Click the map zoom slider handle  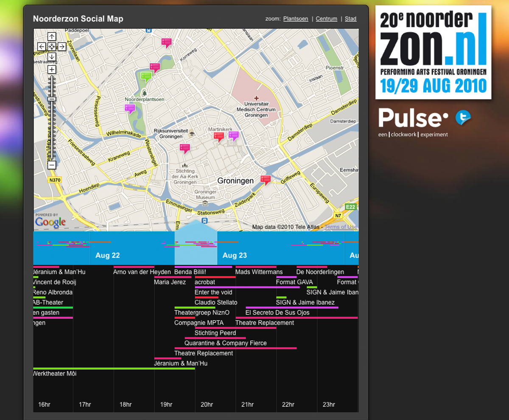51,99
